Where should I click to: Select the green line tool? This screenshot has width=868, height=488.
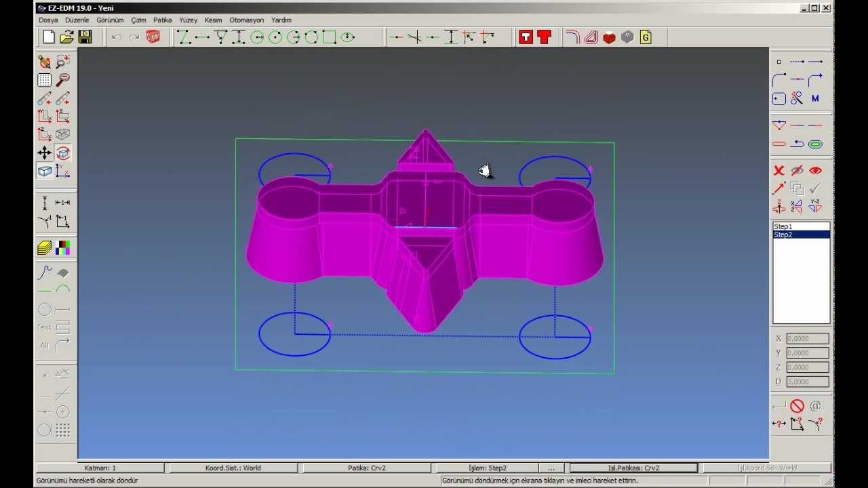point(44,291)
